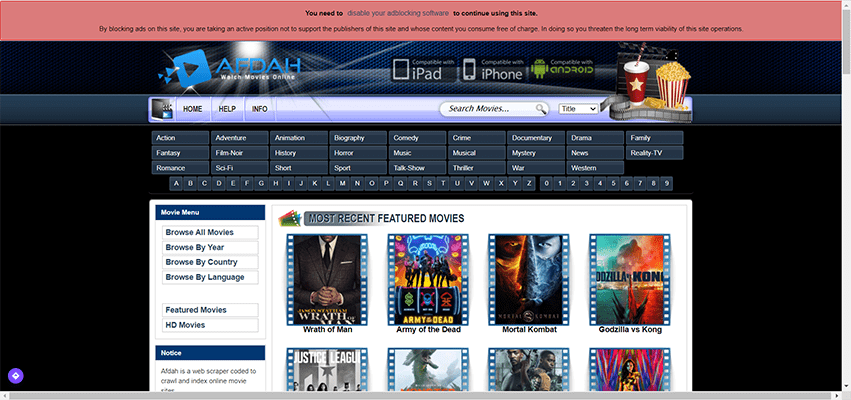The image size is (851, 400).
Task: Open the Title search type dropdown
Action: click(x=579, y=109)
